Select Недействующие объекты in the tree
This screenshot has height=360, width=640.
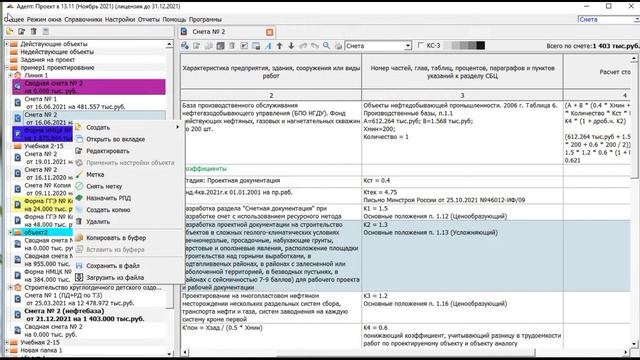pyautogui.click(x=57, y=52)
